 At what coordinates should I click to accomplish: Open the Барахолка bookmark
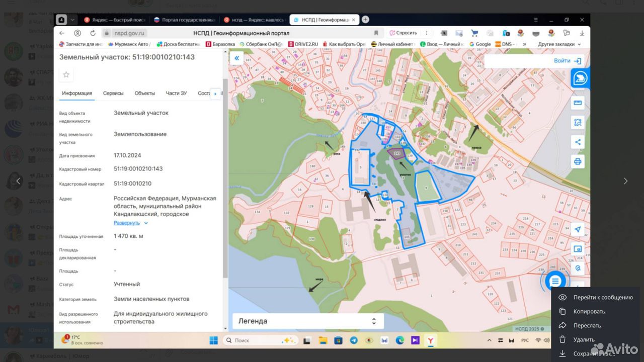point(220,44)
